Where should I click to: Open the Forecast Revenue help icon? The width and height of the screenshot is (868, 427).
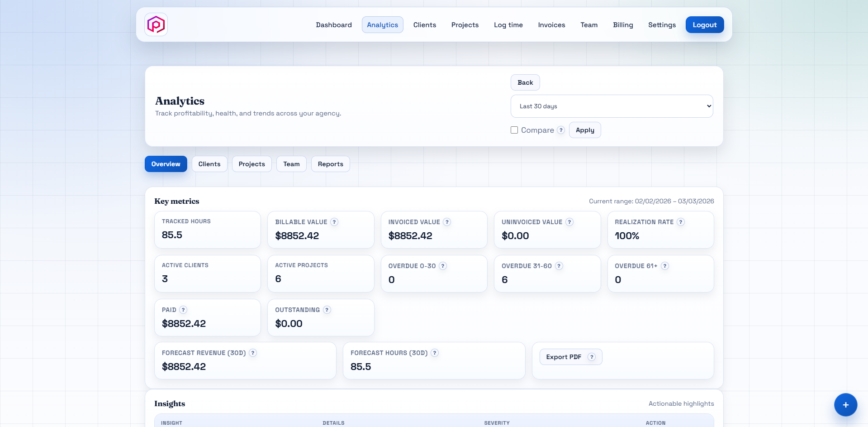pyautogui.click(x=253, y=353)
